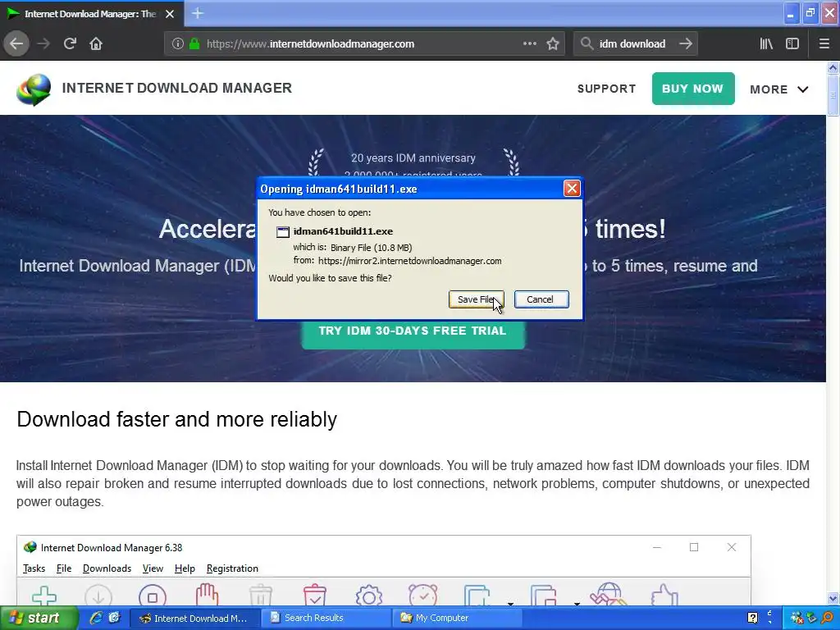Close the Internet Download Manager browser tab
Image resolution: width=840 pixels, height=630 pixels.
pyautogui.click(x=170, y=14)
